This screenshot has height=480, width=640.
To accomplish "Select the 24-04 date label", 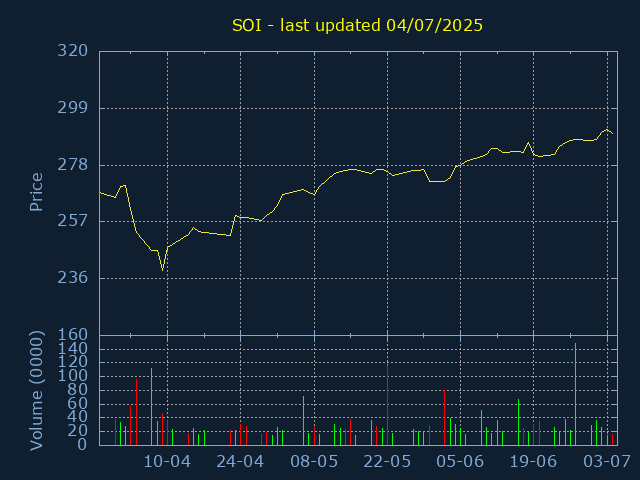I will tap(240, 462).
